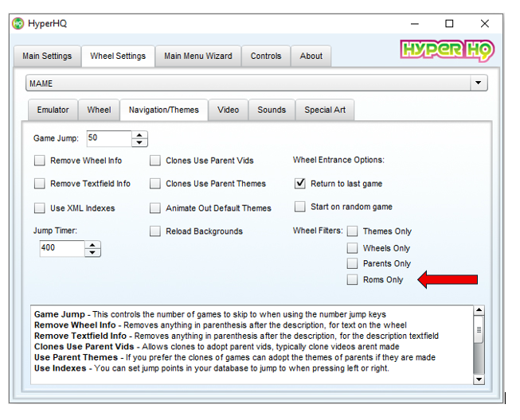Click the HyperHQ app icon in title bar
Image resolution: width=520 pixels, height=420 pixels.
pyautogui.click(x=18, y=24)
